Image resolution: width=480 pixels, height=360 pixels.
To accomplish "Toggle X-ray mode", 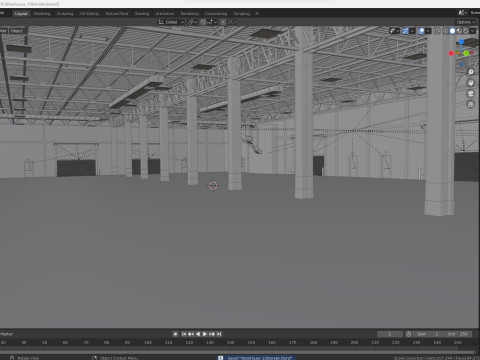I will [x=437, y=31].
